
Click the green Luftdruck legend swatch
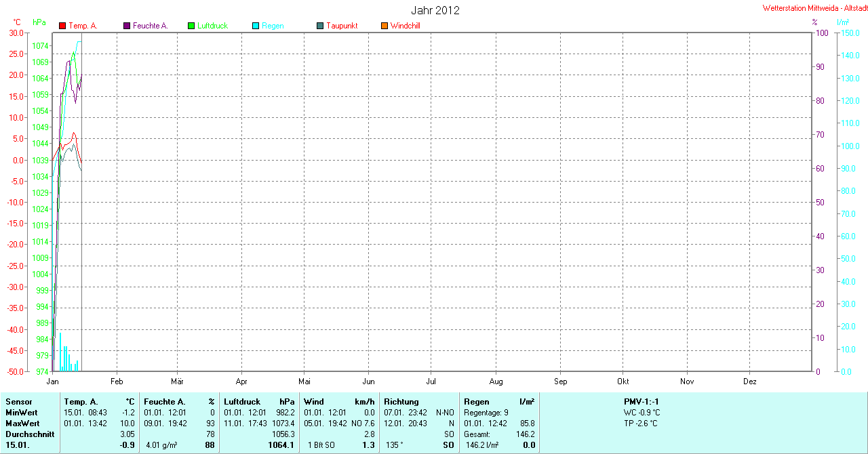(x=191, y=26)
